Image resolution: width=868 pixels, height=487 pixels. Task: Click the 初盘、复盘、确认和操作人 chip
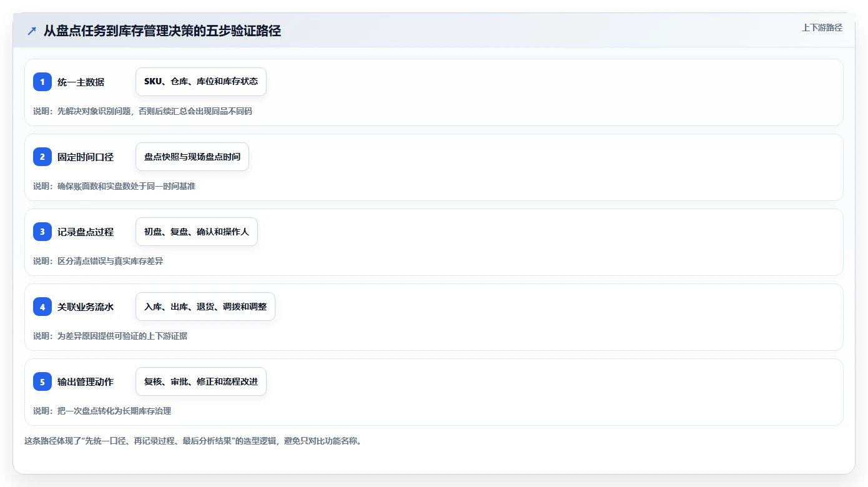(197, 232)
